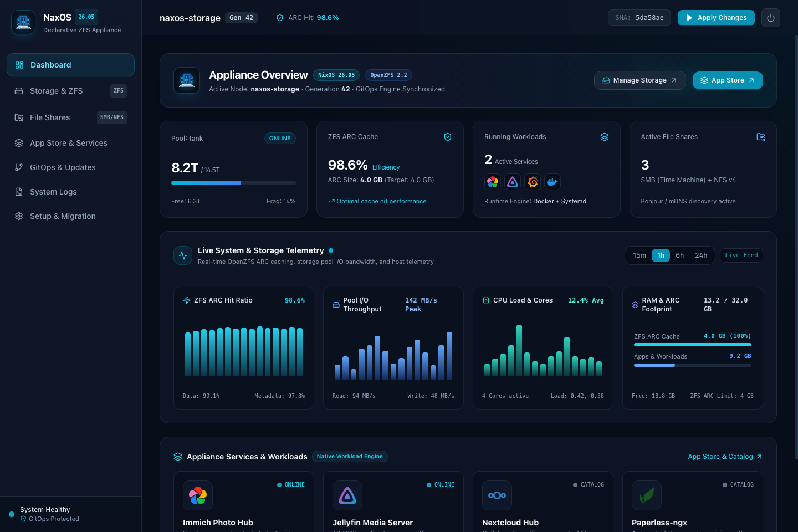The image size is (798, 532).
Task: Click the Appliance Services layers icon
Action: 178,457
